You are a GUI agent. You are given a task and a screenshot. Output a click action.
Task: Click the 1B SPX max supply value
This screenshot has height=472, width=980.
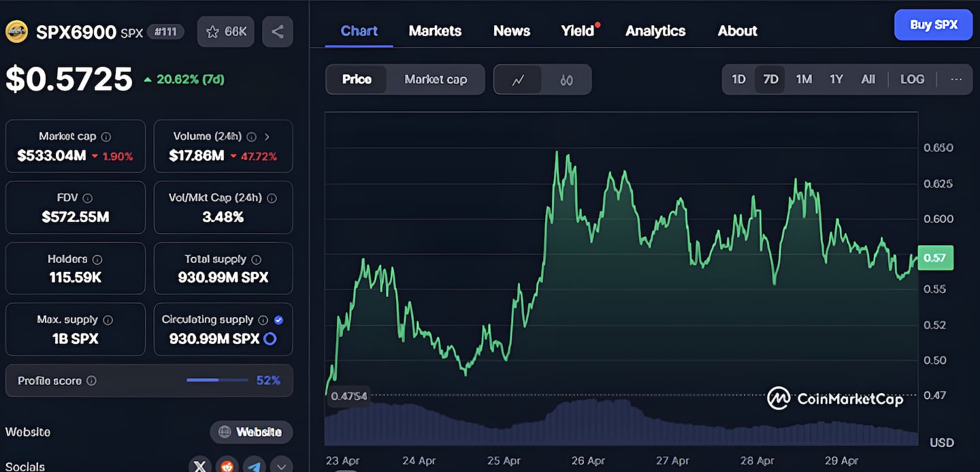click(x=76, y=339)
